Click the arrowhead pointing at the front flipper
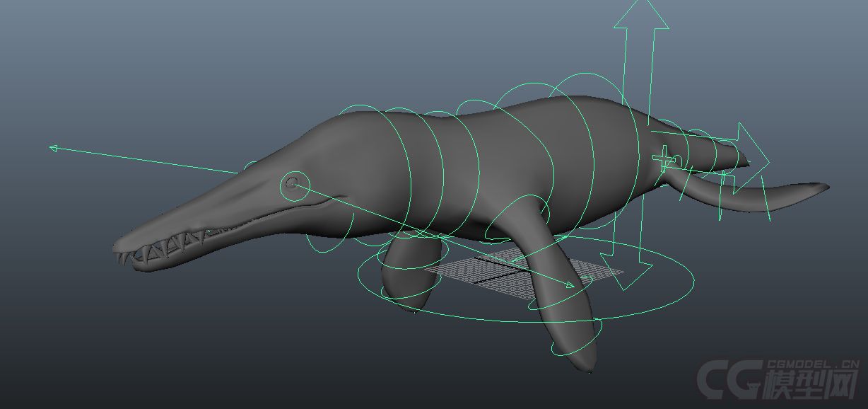The width and height of the screenshot is (868, 409). pyautogui.click(x=569, y=285)
